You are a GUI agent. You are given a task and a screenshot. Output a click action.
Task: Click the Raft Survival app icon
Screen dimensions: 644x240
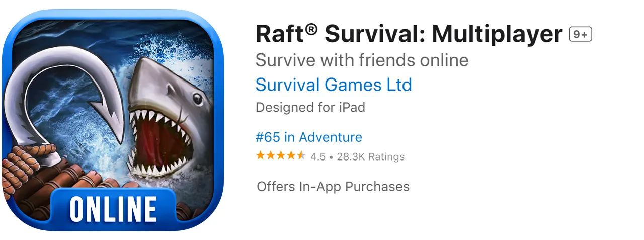tap(113, 120)
